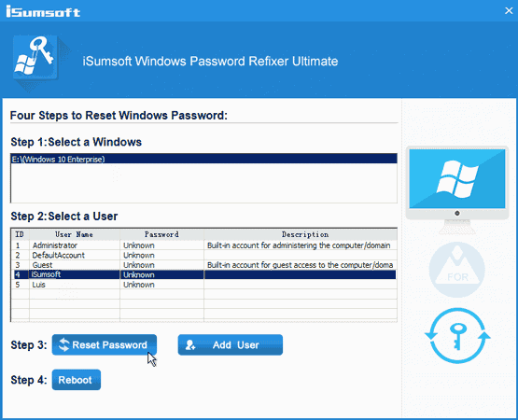518x420 pixels.
Task: Select E:\(Windows 10 Enterprise) entry
Action: point(203,159)
